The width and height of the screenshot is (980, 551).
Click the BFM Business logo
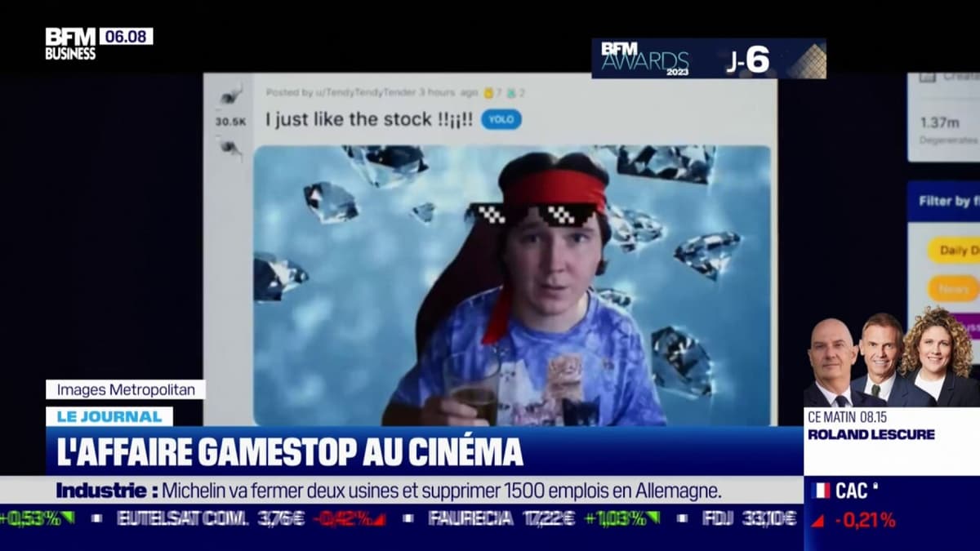[x=72, y=43]
